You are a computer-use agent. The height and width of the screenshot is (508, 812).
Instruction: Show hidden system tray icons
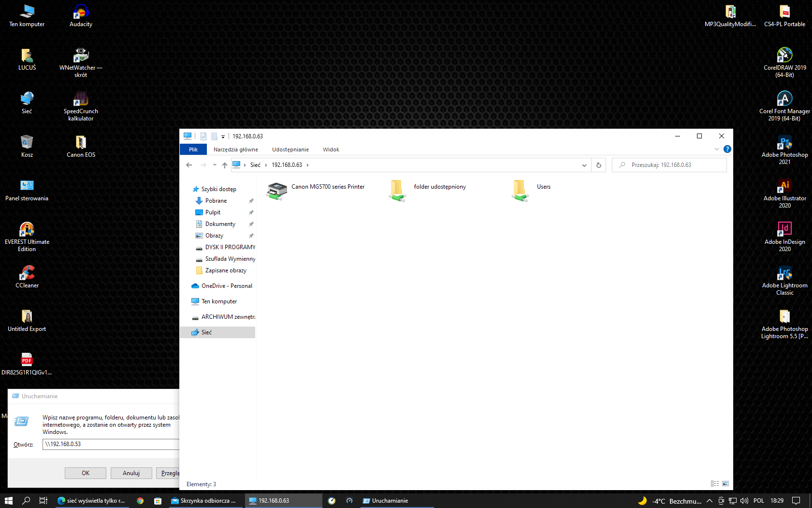click(709, 501)
